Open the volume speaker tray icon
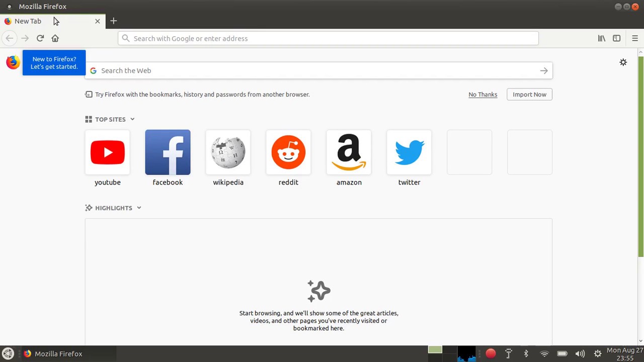The width and height of the screenshot is (644, 362). click(x=580, y=353)
